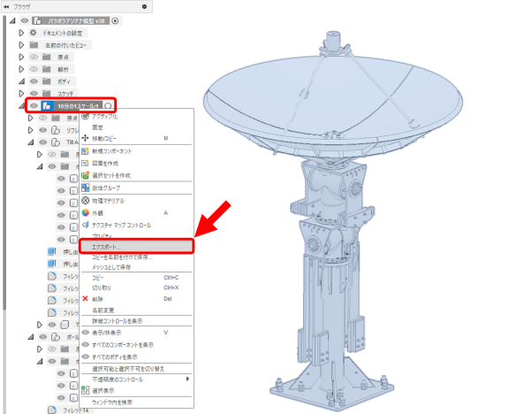The width and height of the screenshot is (532, 414).
Task: Open the 不透明度のコントロール submenu arrow
Action: click(x=186, y=379)
